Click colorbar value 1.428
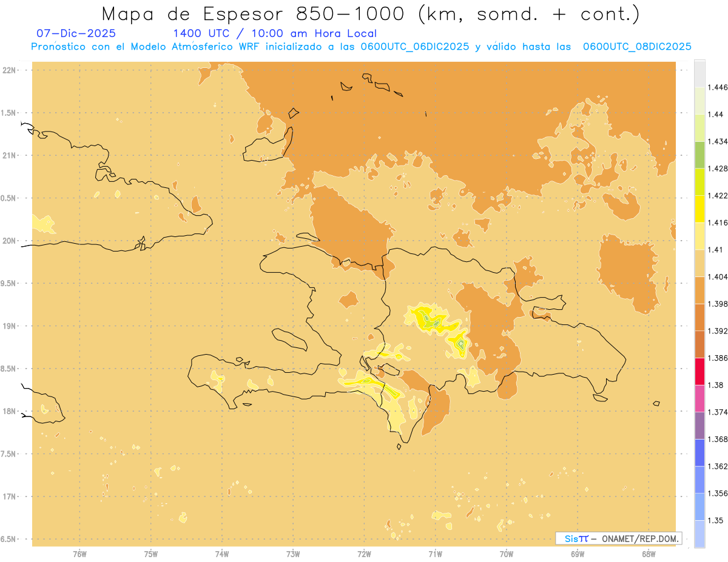Image resolution: width=728 pixels, height=562 pixels. click(718, 169)
